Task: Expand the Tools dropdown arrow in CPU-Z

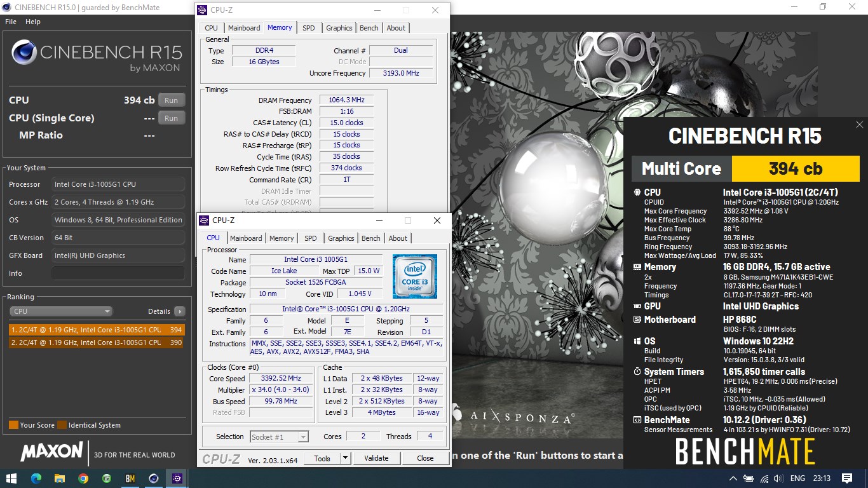Action: point(345,458)
